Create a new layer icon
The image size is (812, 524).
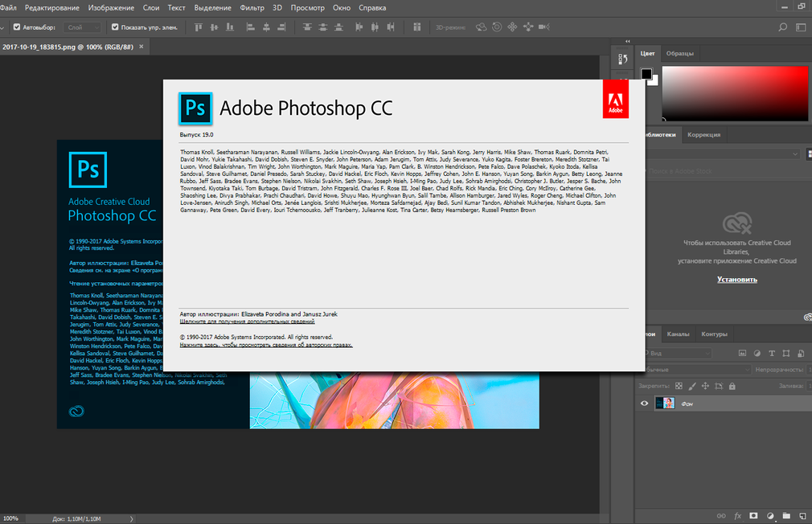802,516
